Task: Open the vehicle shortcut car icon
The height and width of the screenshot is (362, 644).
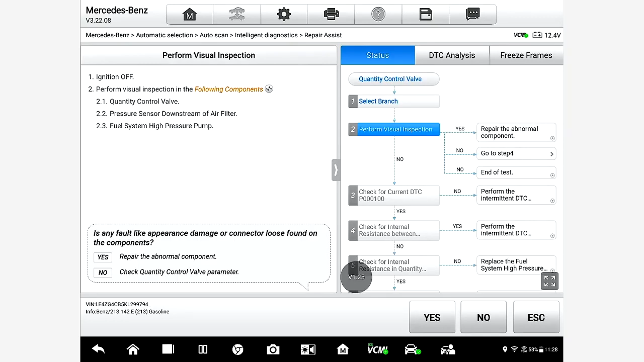Action: [x=413, y=349]
